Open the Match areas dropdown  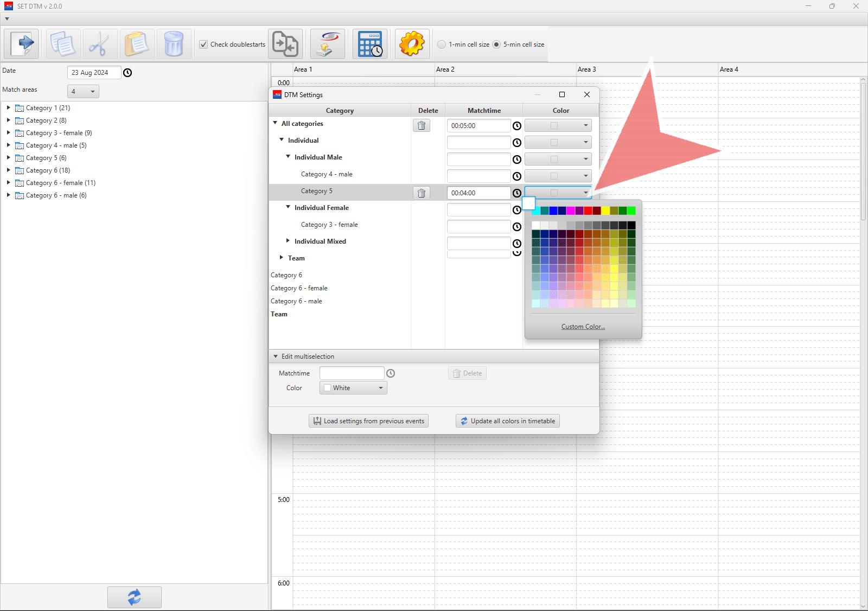coord(83,92)
